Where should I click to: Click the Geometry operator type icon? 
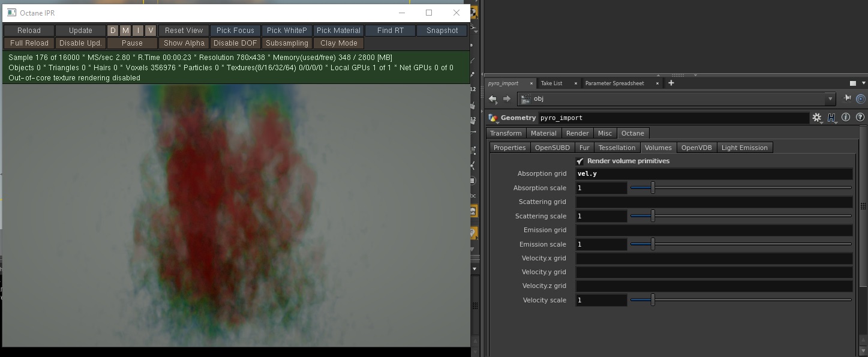pos(493,118)
